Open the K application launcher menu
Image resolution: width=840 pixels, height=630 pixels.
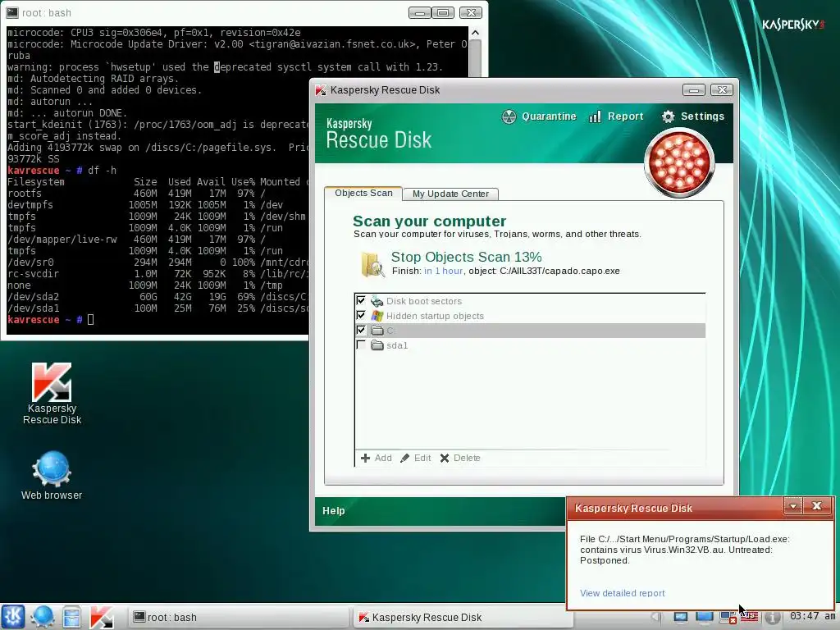(x=13, y=617)
